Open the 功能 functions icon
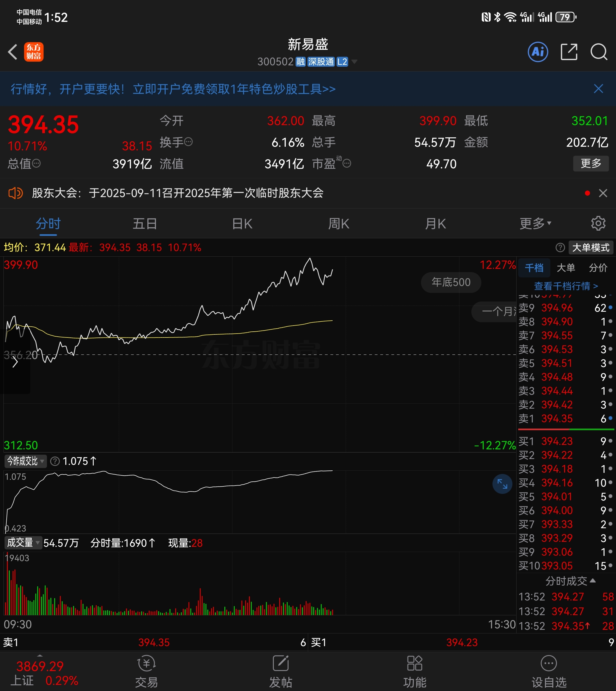616x691 pixels. click(415, 671)
